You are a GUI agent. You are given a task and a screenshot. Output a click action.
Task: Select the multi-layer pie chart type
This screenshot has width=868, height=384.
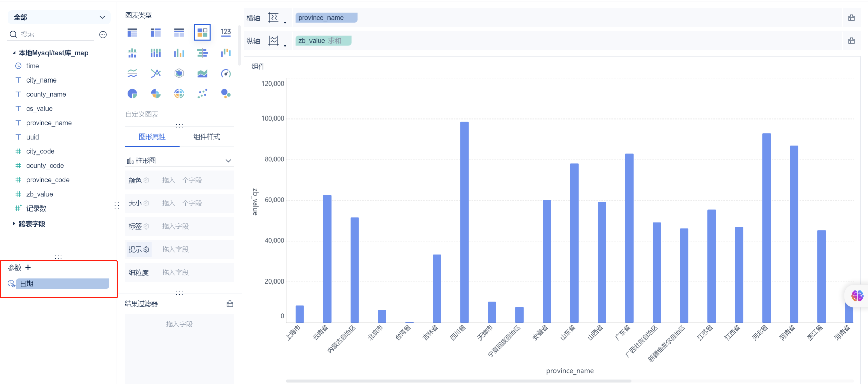(179, 94)
